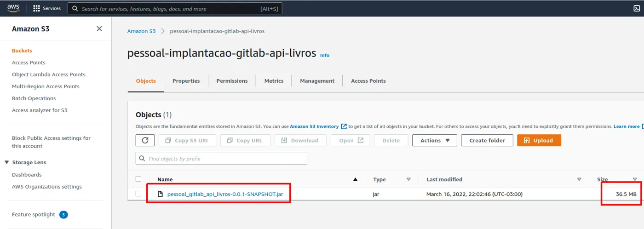Open Multi-Region Access Points sidebar link

[46, 86]
